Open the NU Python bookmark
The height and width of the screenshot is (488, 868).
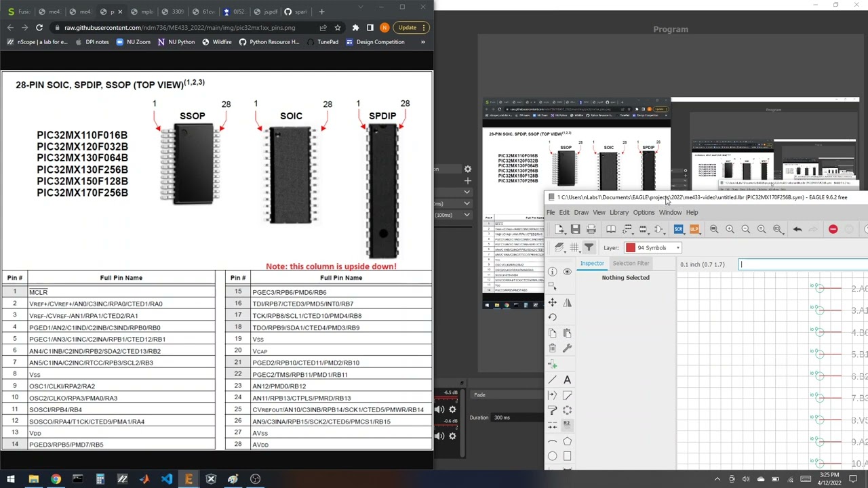click(176, 42)
